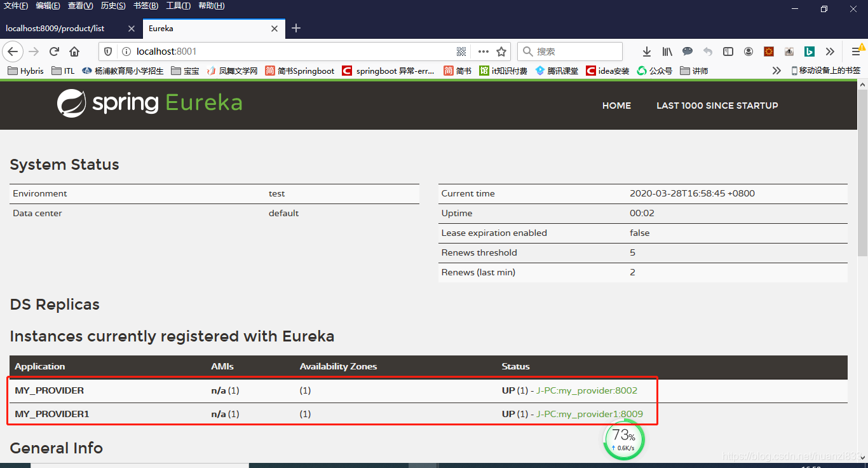Open 移动设备上的书签 mobile bookmarks
The width and height of the screenshot is (868, 468).
(825, 71)
